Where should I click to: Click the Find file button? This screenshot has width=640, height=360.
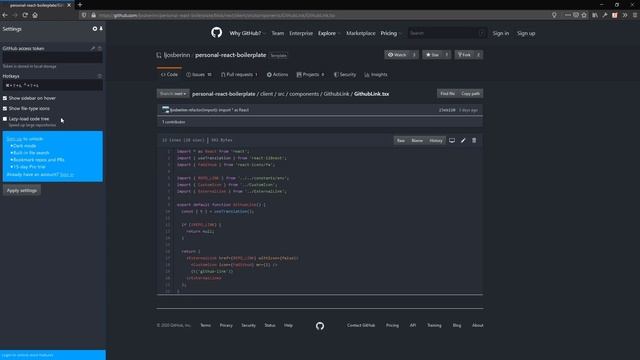(x=447, y=93)
